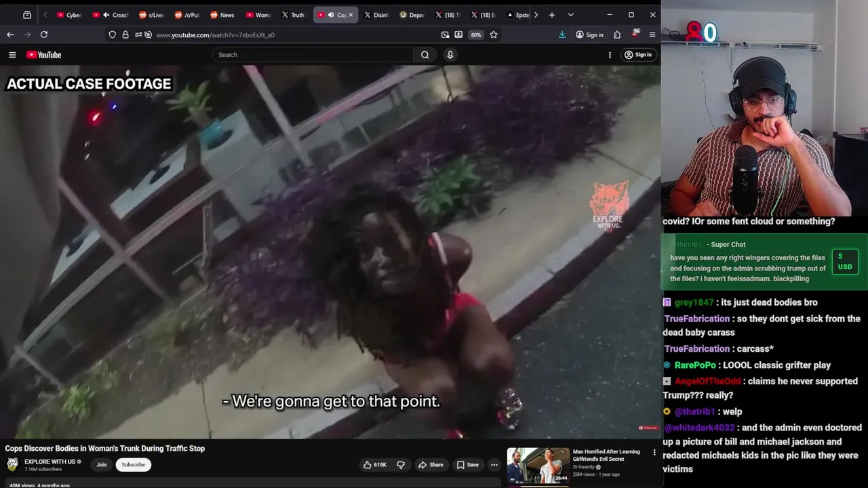This screenshot has height=488, width=868.
Task: Click the video title Cops Discover Bodies
Action: [105, 448]
